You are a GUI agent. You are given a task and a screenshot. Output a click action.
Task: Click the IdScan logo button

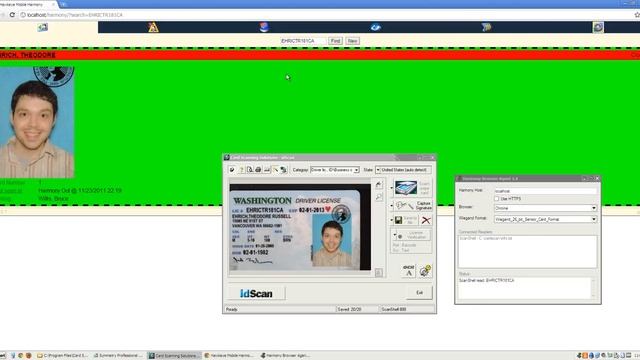tap(256, 293)
